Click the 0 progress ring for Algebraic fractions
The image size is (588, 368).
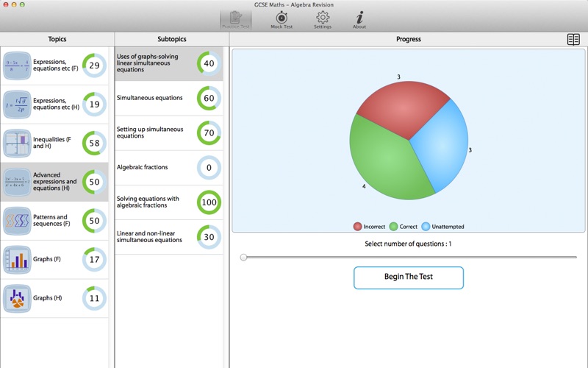click(x=209, y=168)
